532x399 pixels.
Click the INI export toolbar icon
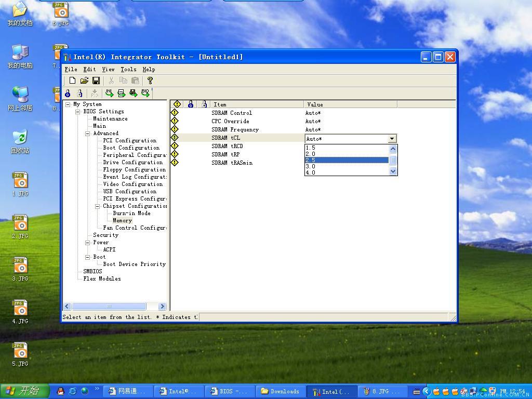coord(109,93)
